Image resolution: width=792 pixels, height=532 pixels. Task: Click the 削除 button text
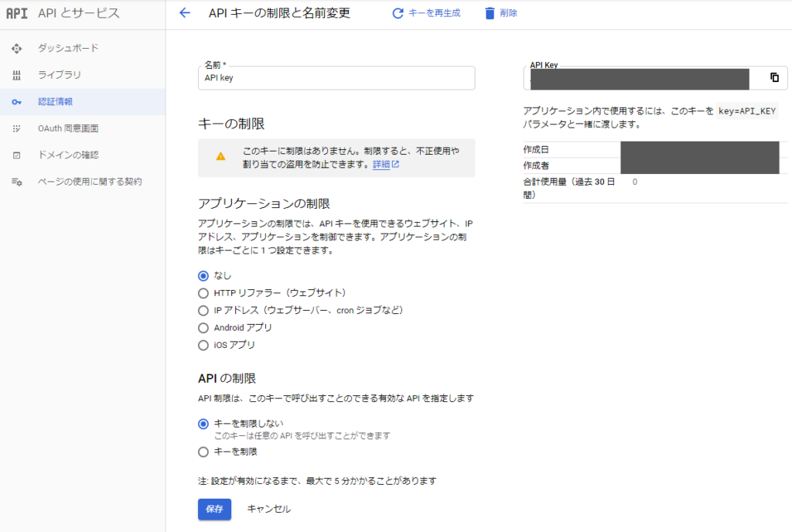point(509,13)
